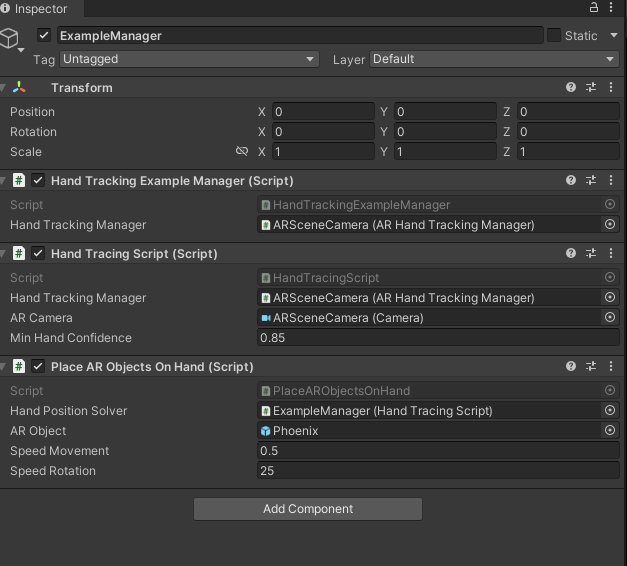Open object picker for Hand Tracing Script's Hand Tracking Manager
Viewport: 627px width, 566px height.
[x=609, y=297]
